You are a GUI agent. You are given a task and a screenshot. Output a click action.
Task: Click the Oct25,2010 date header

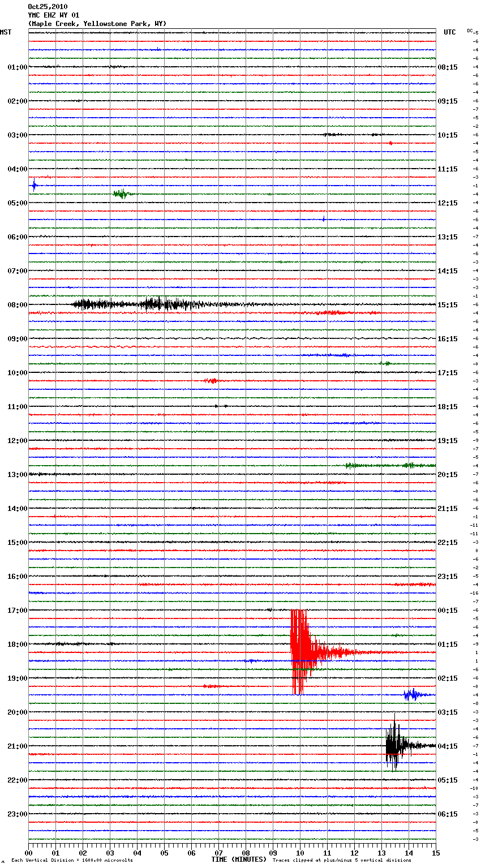[48, 7]
